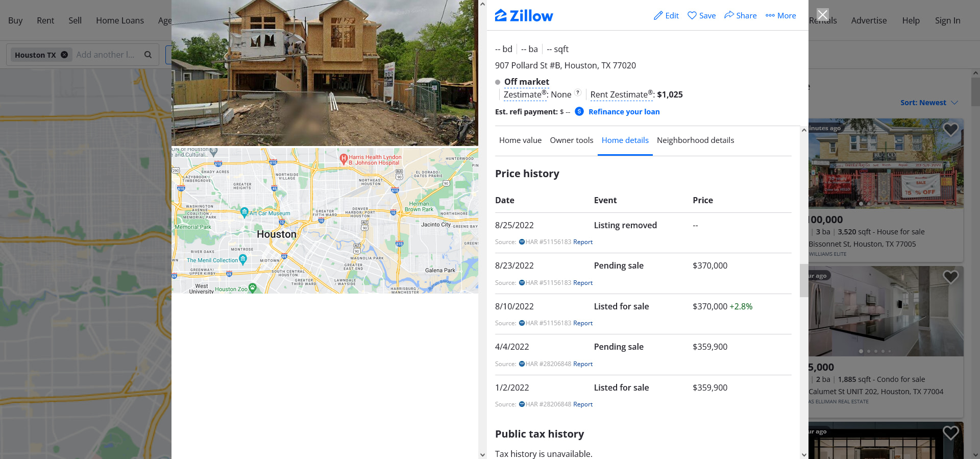Open Share options for this listing

(x=740, y=15)
